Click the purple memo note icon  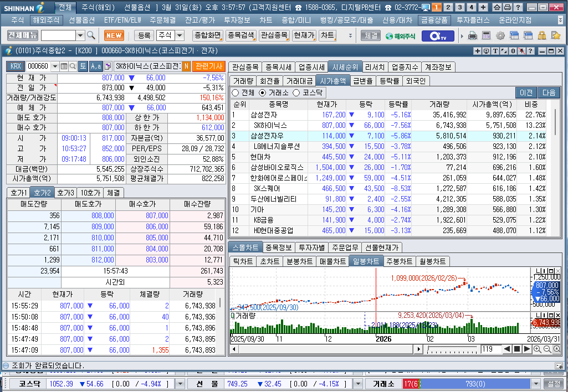(108, 66)
